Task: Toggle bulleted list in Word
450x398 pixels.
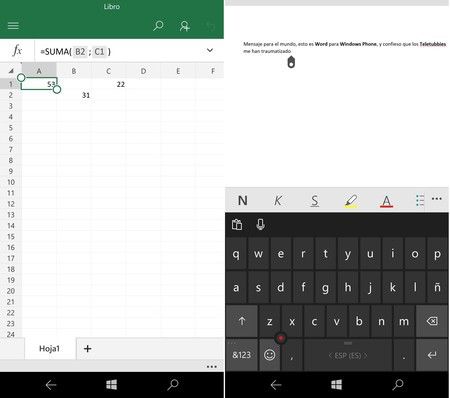Action: [x=420, y=200]
